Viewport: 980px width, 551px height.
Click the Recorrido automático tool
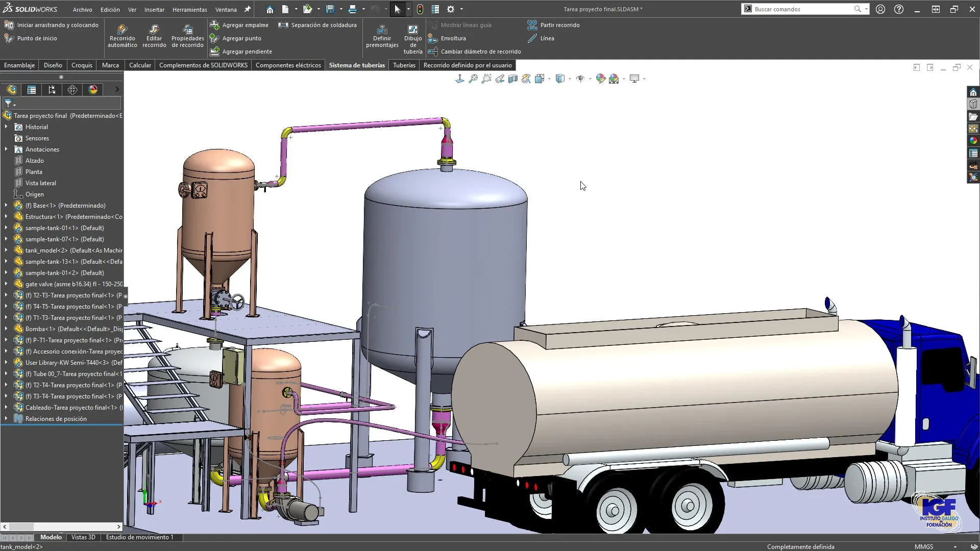pyautogui.click(x=122, y=36)
